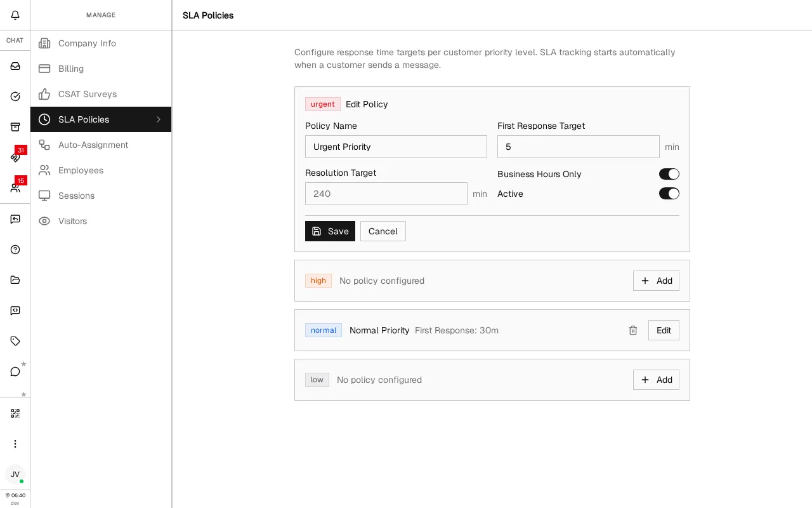Disable the Business Hours Only toggle
The height and width of the screenshot is (508, 812).
(x=669, y=174)
